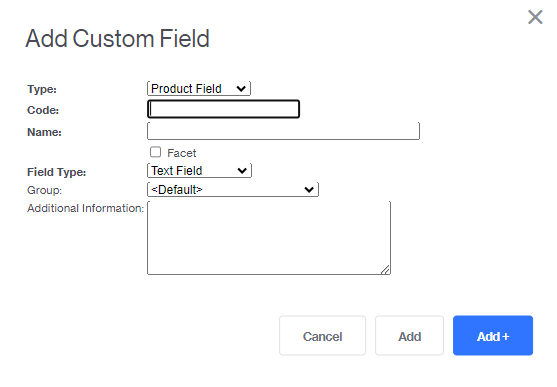Close the Add Custom Field dialog
The height and width of the screenshot is (387, 557).
tap(535, 17)
